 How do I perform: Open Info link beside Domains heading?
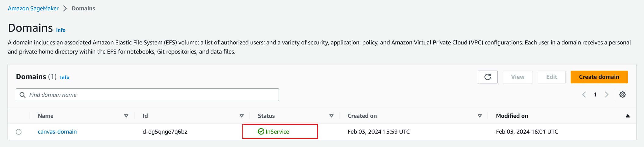(x=61, y=30)
